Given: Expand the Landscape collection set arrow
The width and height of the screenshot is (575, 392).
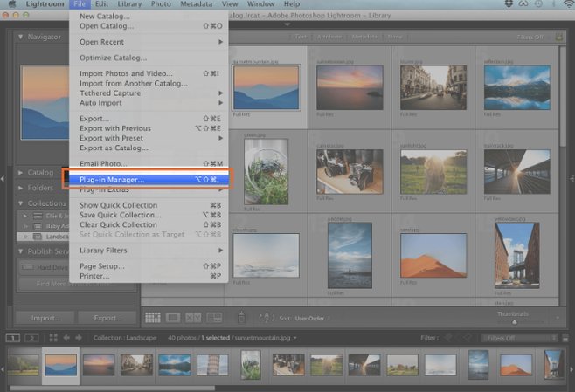Looking at the screenshot, I should pos(25,237).
